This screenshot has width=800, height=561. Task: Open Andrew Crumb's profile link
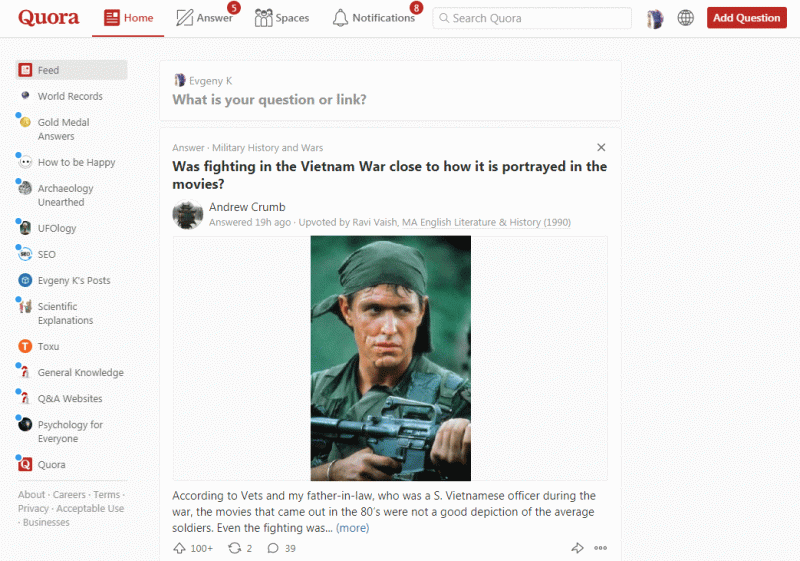pyautogui.click(x=247, y=207)
